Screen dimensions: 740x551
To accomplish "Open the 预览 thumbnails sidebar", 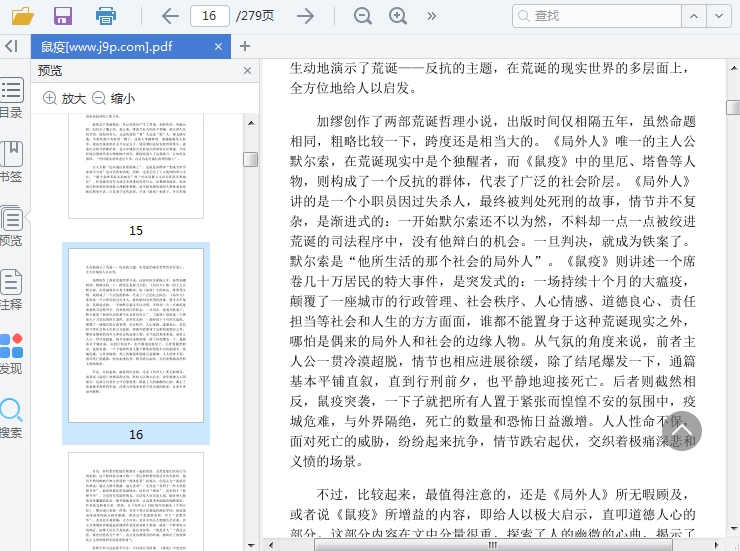I will coord(11,226).
